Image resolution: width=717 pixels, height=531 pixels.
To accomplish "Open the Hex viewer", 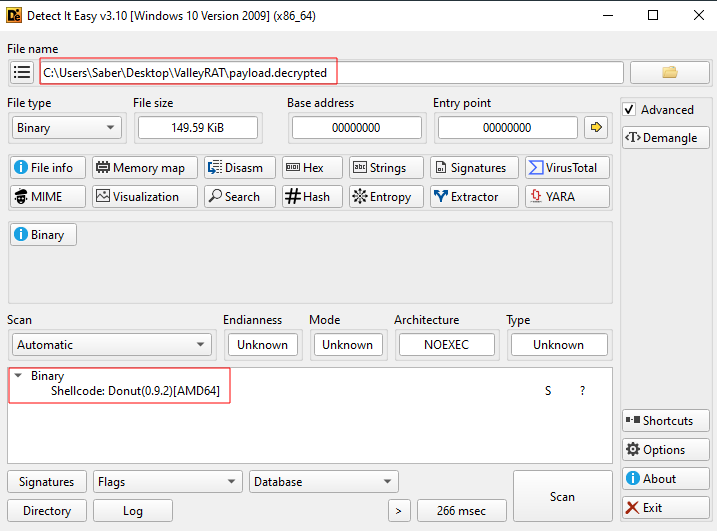I will point(312,168).
